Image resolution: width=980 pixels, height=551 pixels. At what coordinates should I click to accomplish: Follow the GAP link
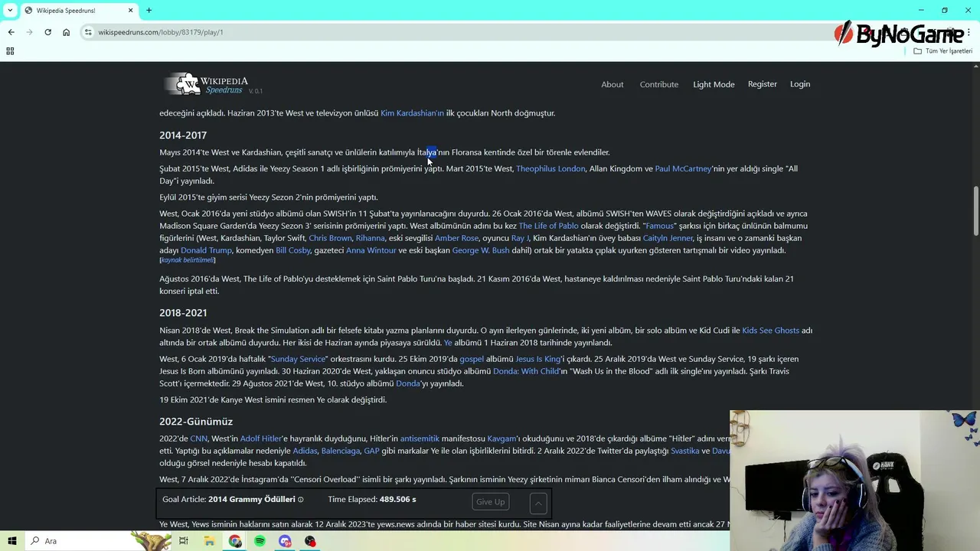click(x=371, y=451)
